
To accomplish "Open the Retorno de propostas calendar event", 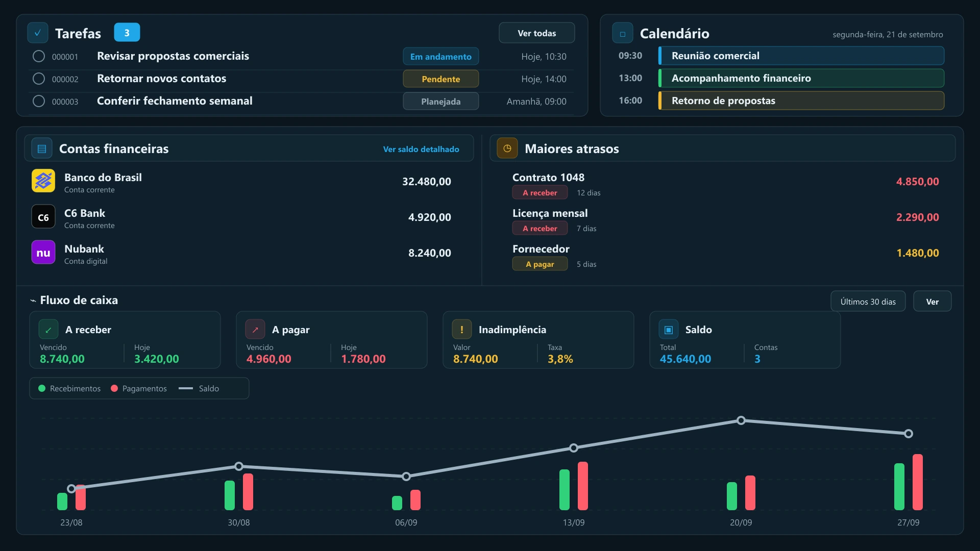I will [x=801, y=101].
